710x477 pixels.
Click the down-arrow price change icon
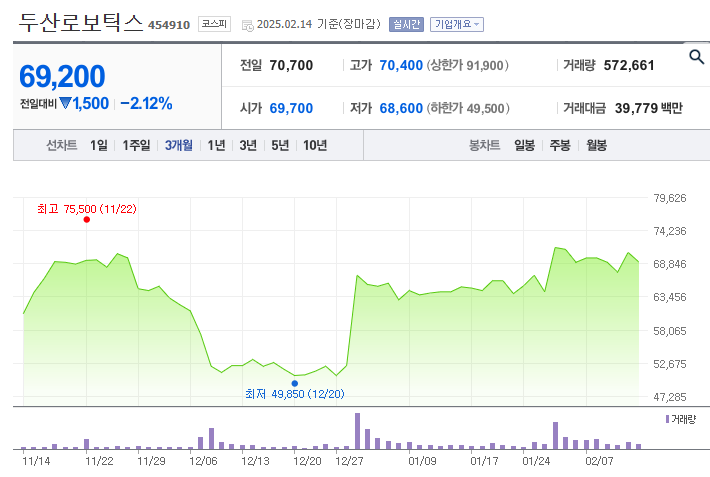(x=65, y=103)
